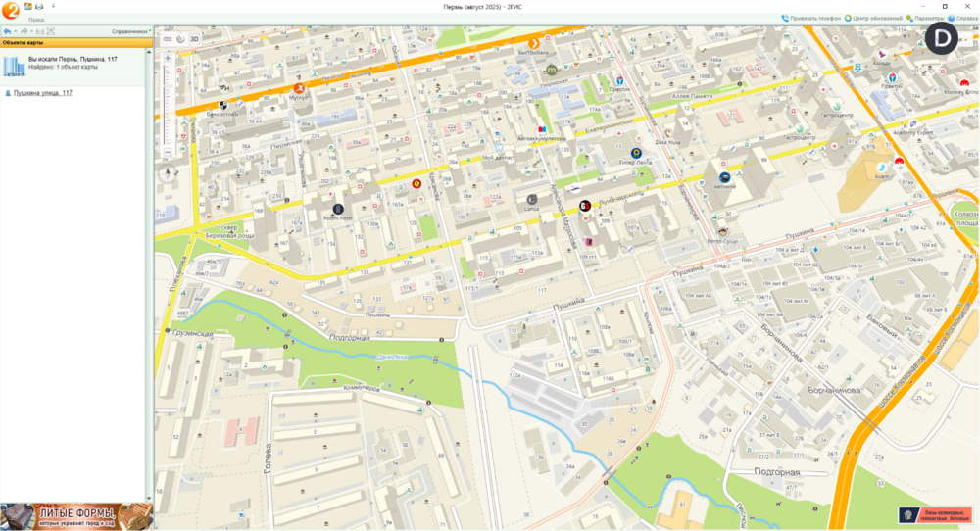
Task: Expand the Справочники dropdown
Action: click(131, 31)
